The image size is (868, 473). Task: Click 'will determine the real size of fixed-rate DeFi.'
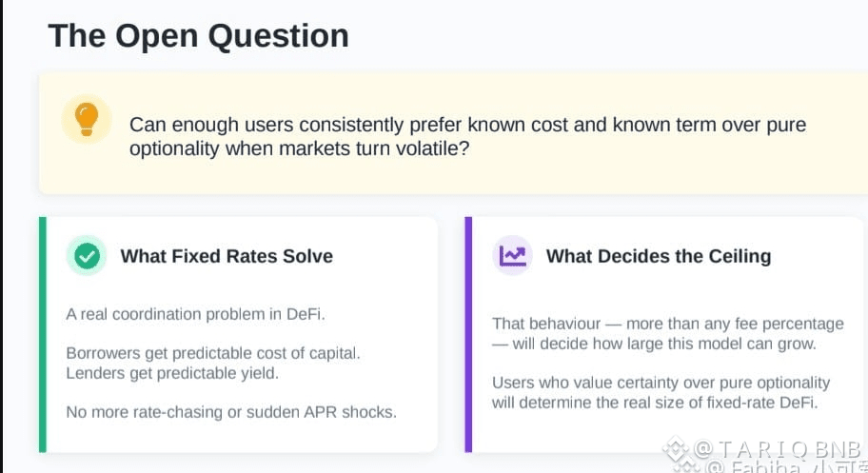(655, 403)
